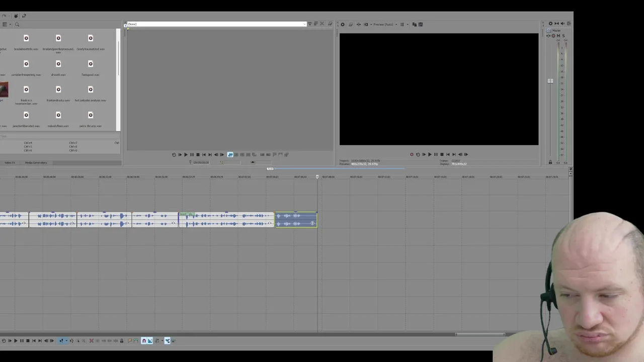The image size is (644, 362).
Task: Toggle the Master fader channels lock
Action: [x=550, y=162]
